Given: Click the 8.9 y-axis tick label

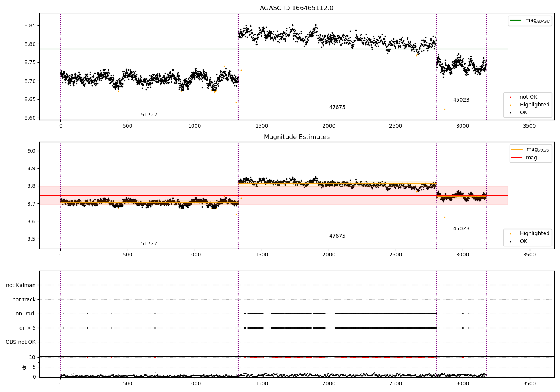Looking at the screenshot, I should pos(31,169).
